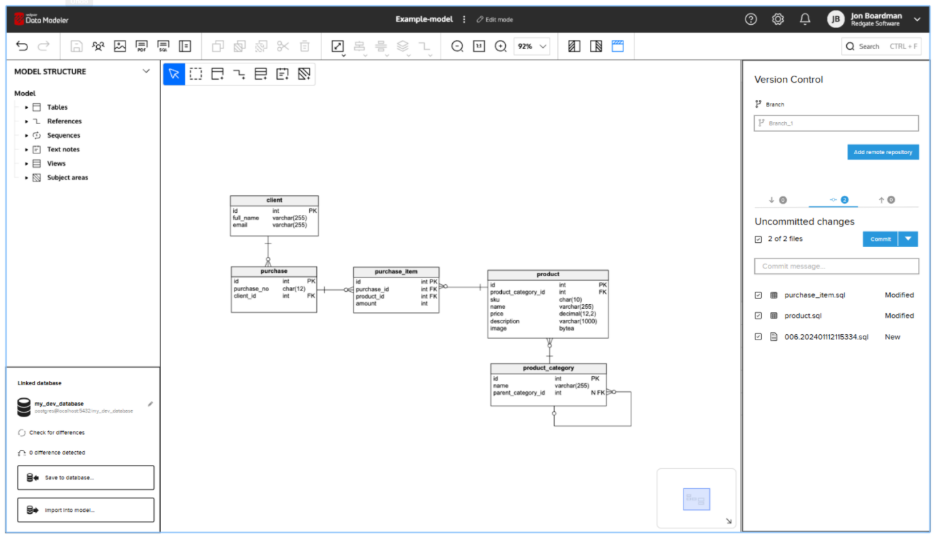Screen dimensions: 936x538
Task: Select the Add subject area tool
Action: point(304,74)
